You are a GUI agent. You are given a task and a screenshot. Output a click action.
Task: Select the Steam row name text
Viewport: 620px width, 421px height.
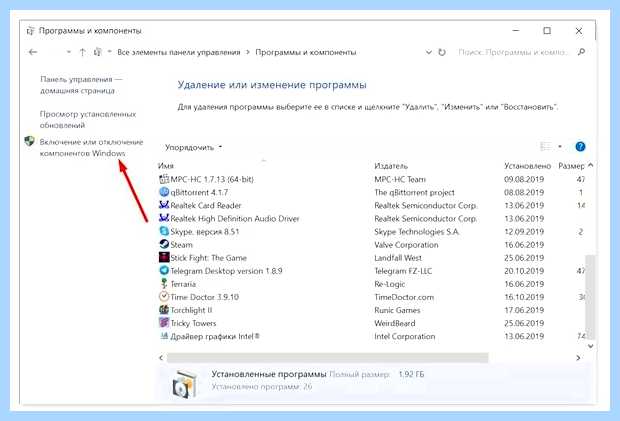tap(181, 245)
